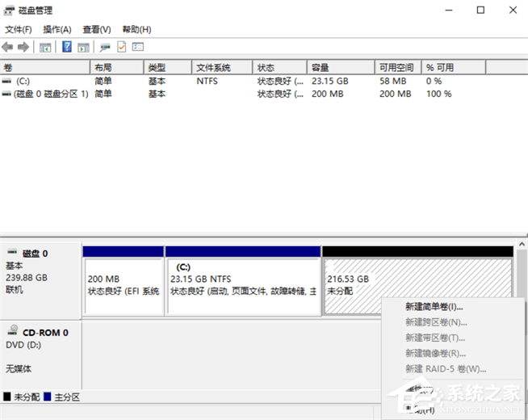Select the 200 MB EFI partition block
Screen dimensions: 528x420
pyautogui.click(x=124, y=280)
